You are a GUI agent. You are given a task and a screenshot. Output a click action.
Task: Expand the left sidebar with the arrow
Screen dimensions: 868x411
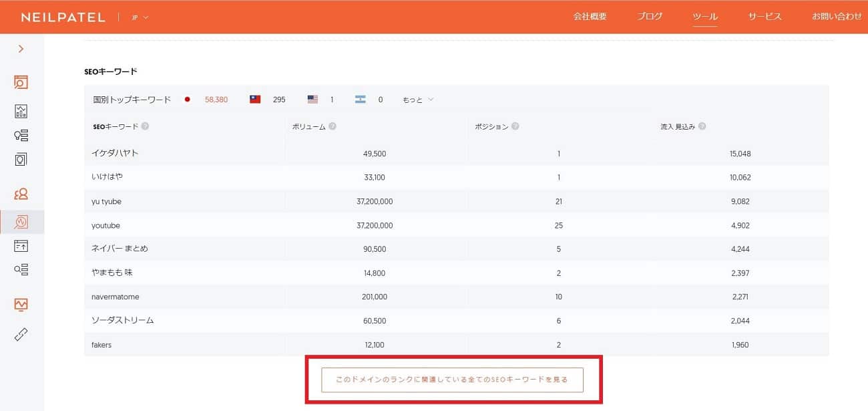click(21, 49)
